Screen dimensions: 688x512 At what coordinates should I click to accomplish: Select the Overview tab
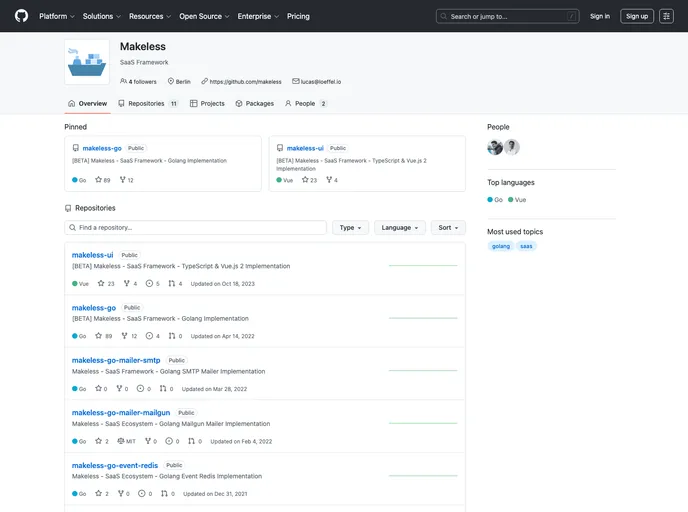point(87,104)
